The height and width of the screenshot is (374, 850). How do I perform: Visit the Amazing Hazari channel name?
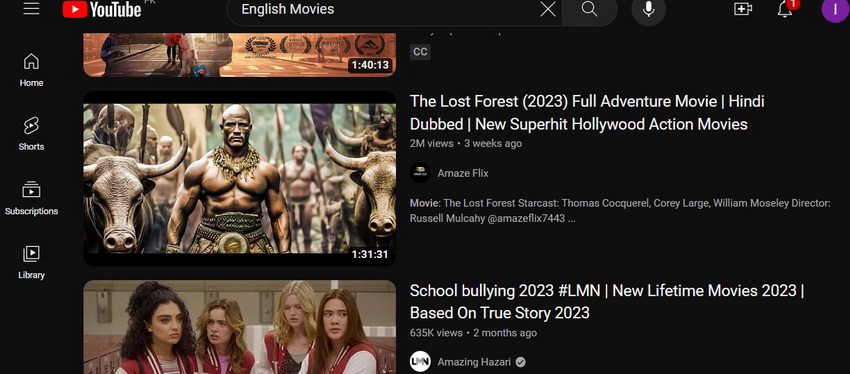tap(474, 362)
